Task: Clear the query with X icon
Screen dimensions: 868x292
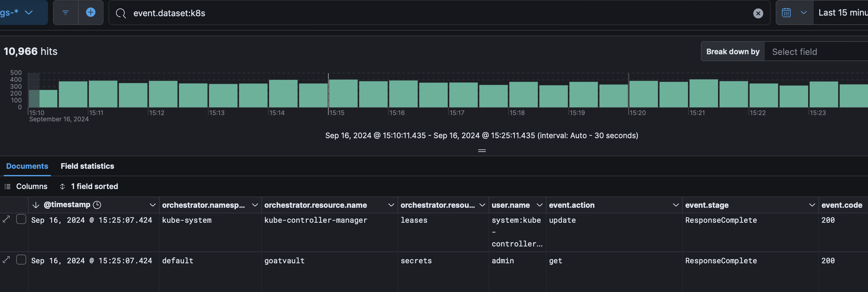Action: point(758,13)
